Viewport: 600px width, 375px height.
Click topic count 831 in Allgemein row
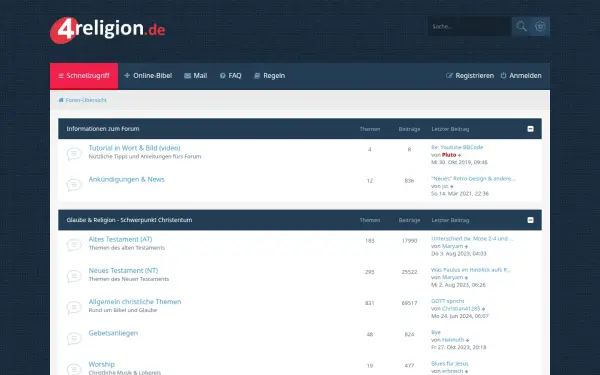point(370,303)
